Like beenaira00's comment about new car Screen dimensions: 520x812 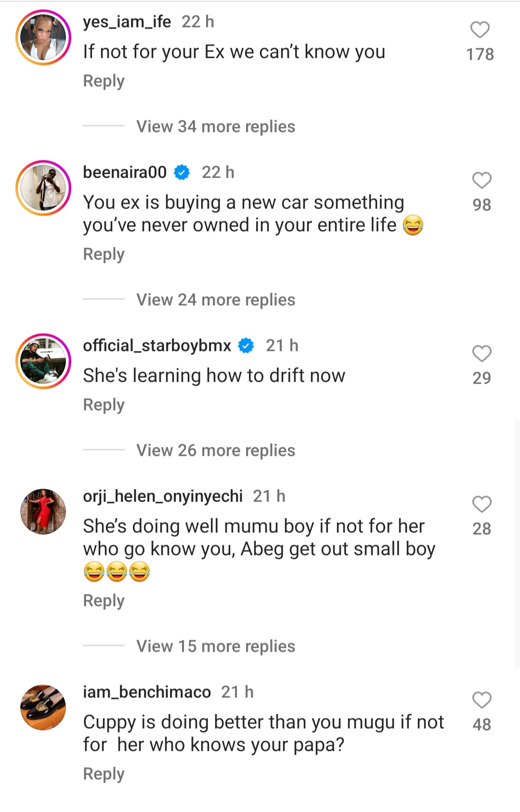point(481,180)
